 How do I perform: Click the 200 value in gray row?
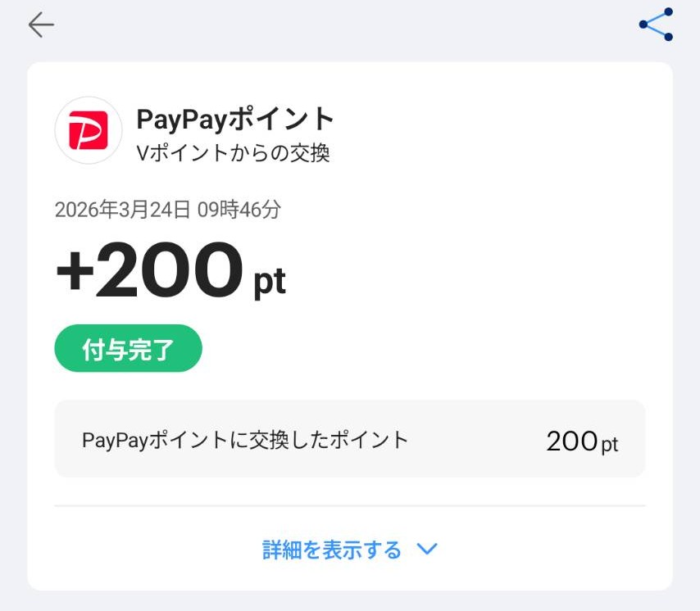pos(571,441)
